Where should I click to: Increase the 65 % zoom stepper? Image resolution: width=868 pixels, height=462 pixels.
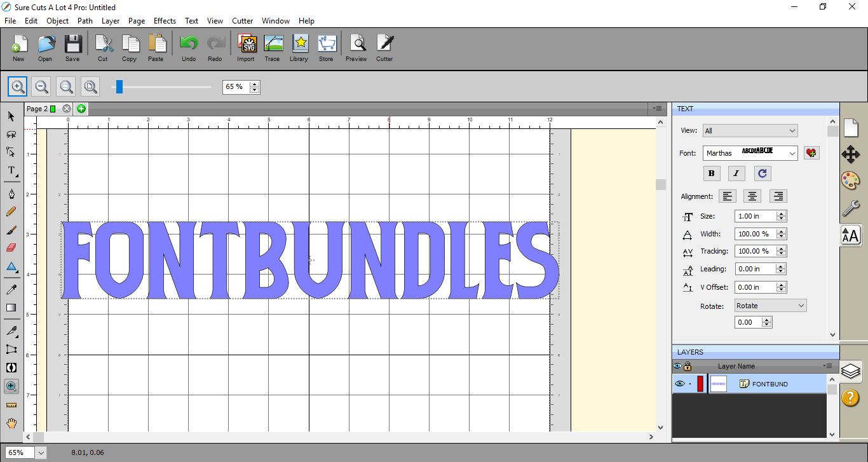click(254, 84)
